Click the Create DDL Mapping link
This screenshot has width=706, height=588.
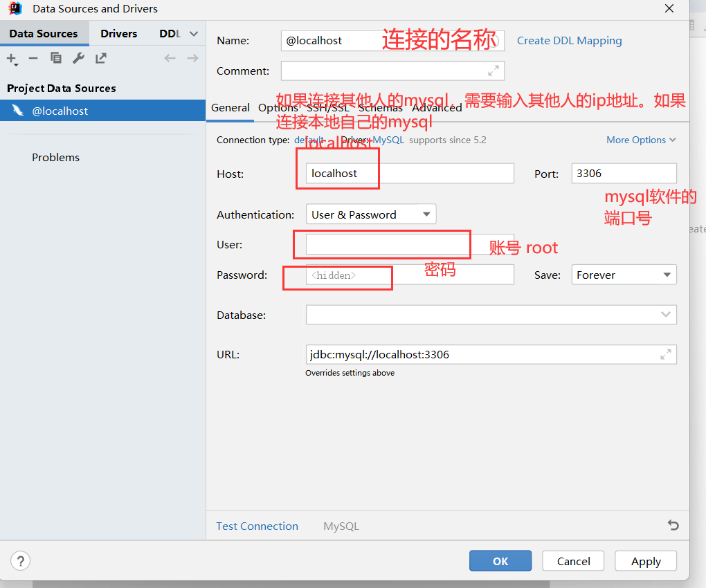tap(569, 41)
